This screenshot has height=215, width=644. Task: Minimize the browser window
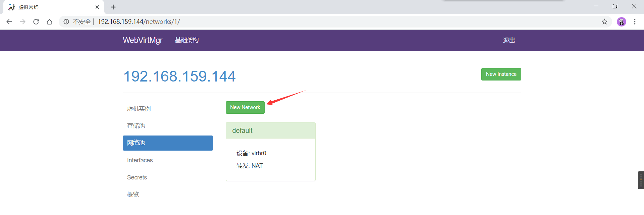click(x=596, y=6)
